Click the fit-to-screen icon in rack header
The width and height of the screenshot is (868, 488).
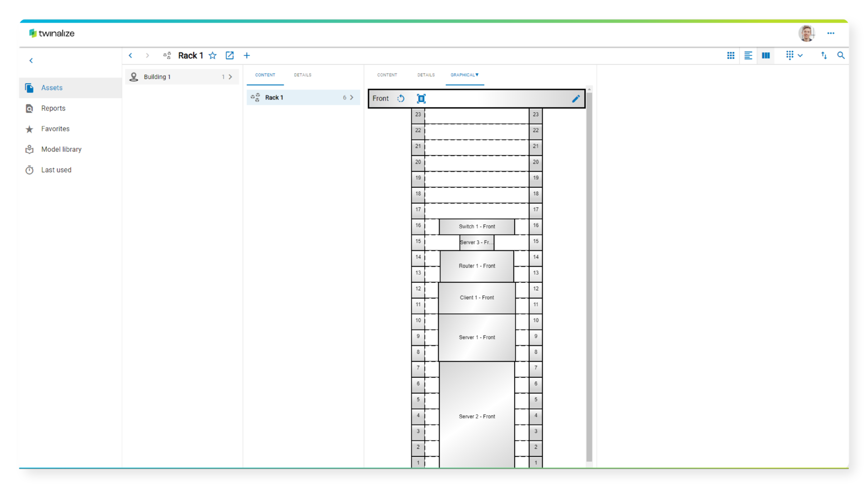pyautogui.click(x=421, y=99)
